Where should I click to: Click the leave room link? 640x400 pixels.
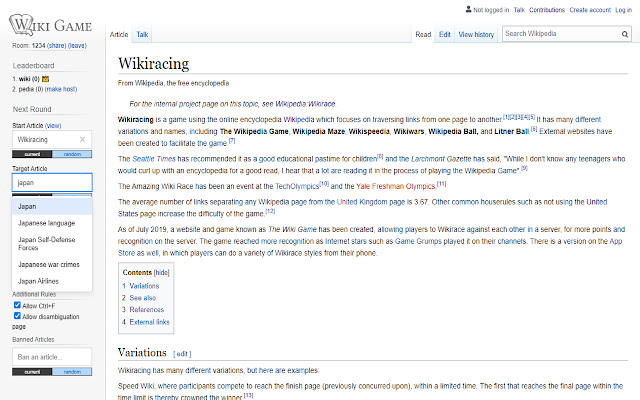click(77, 46)
